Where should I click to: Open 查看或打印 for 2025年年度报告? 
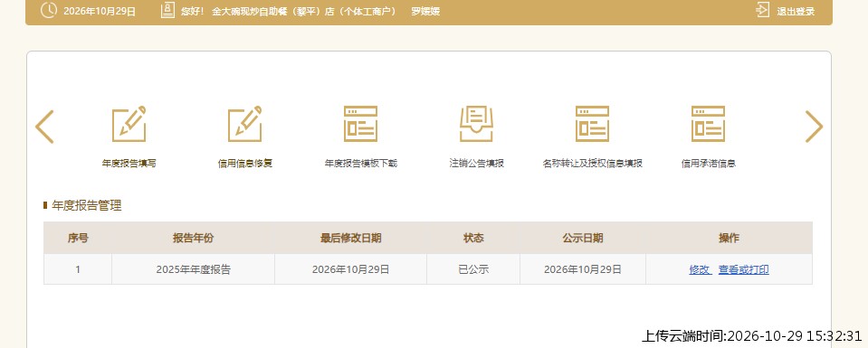pyautogui.click(x=743, y=270)
